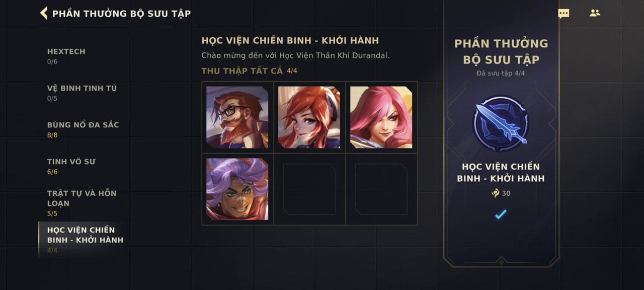Click the 30 points currency icon
This screenshot has width=644, height=290.
click(x=496, y=193)
